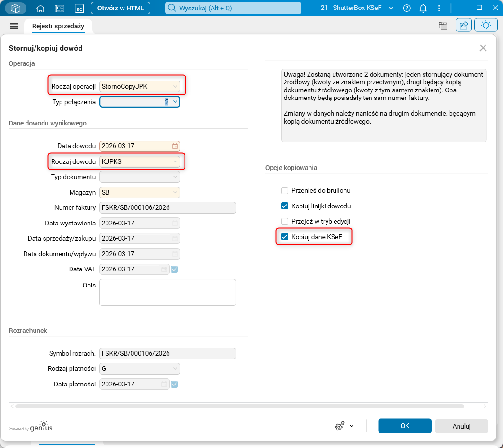Click the right arrow of the horizontal scrollbar
The image size is (503, 448).
[485, 406]
